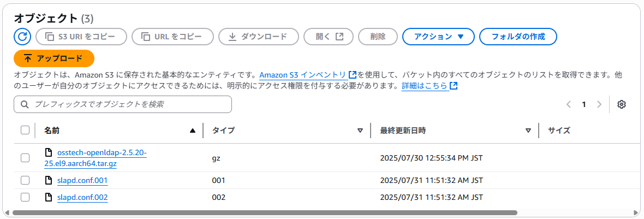Open table preferences gear icon
The image size is (644, 219).
[x=622, y=104]
